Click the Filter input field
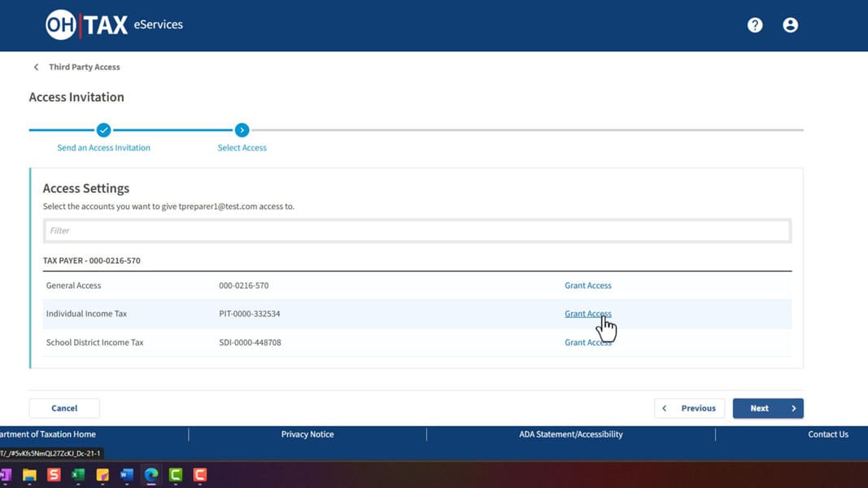The height and width of the screenshot is (488, 868). (417, 231)
